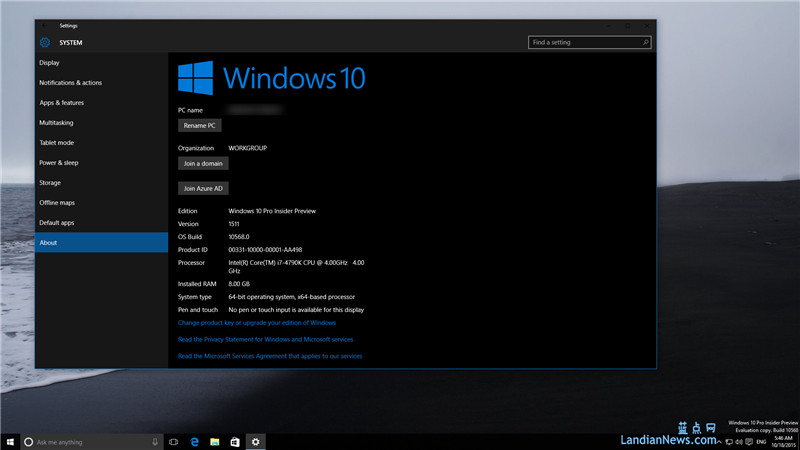
Task: Click the network tray icon
Action: (x=729, y=442)
